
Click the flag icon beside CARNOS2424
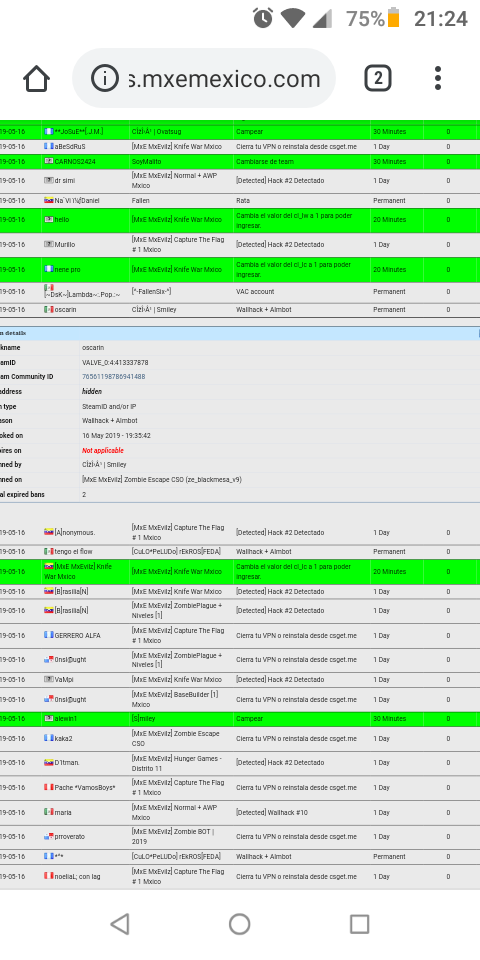tap(49, 162)
